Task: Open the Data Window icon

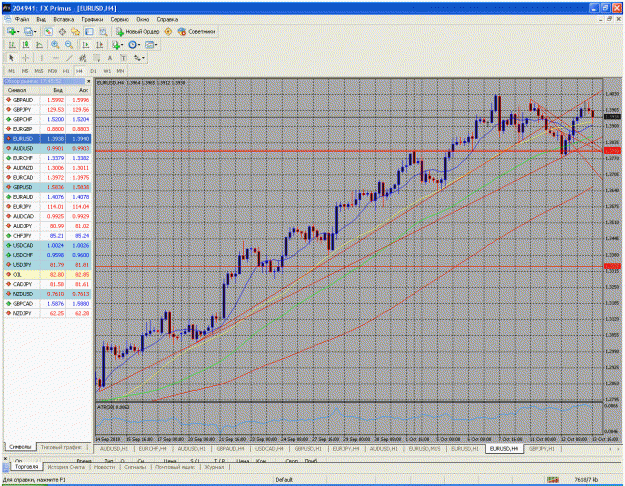Action: 62,31
